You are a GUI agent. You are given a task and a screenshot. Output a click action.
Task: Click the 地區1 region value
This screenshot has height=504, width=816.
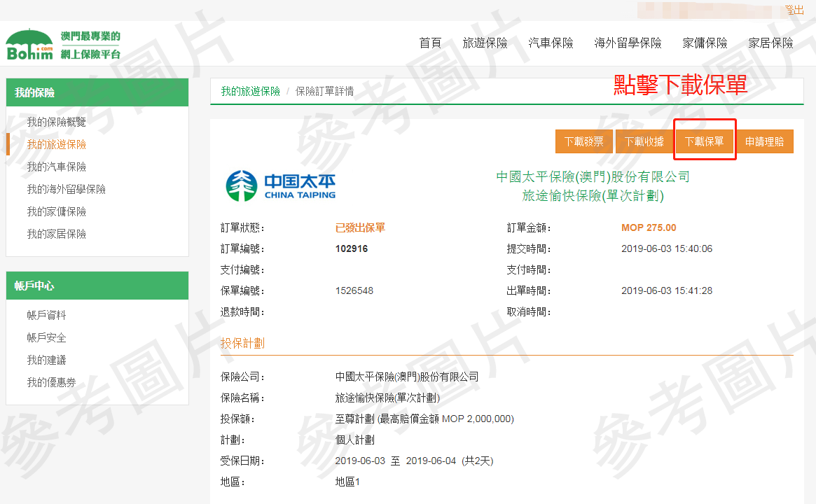click(x=347, y=482)
